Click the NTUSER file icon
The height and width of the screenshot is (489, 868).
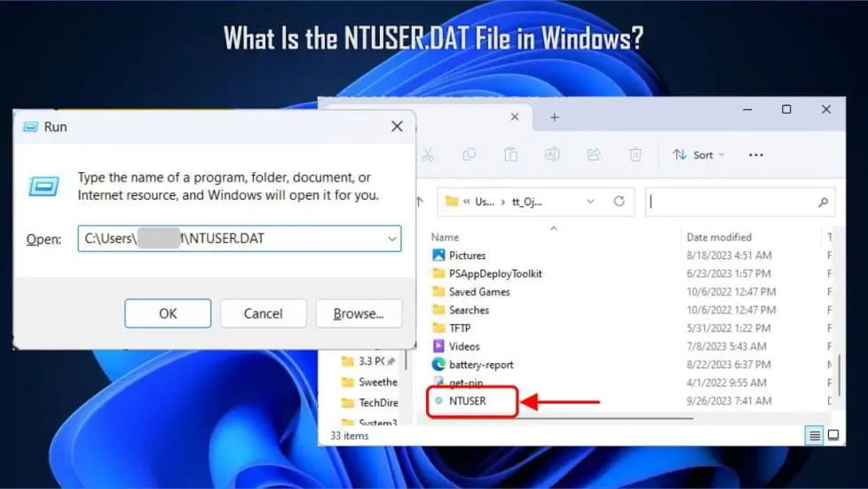click(438, 400)
